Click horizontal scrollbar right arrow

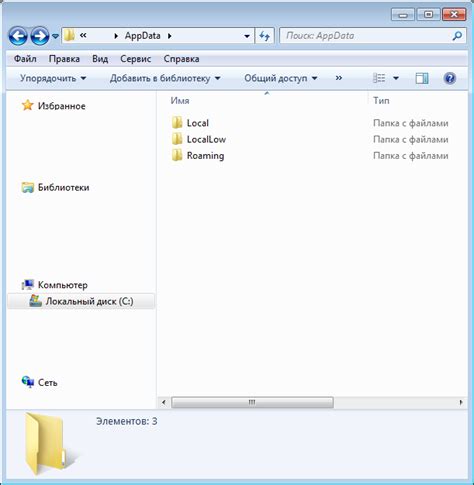[461, 402]
